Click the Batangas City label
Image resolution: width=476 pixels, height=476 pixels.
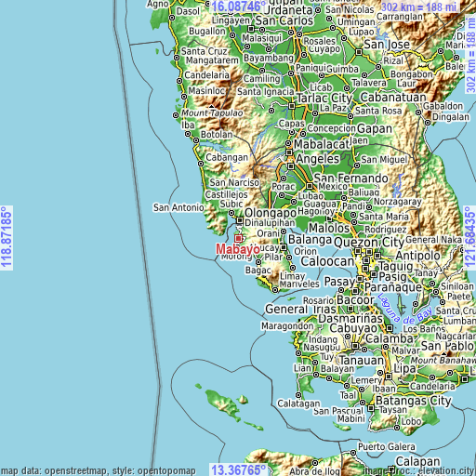pos(414,401)
